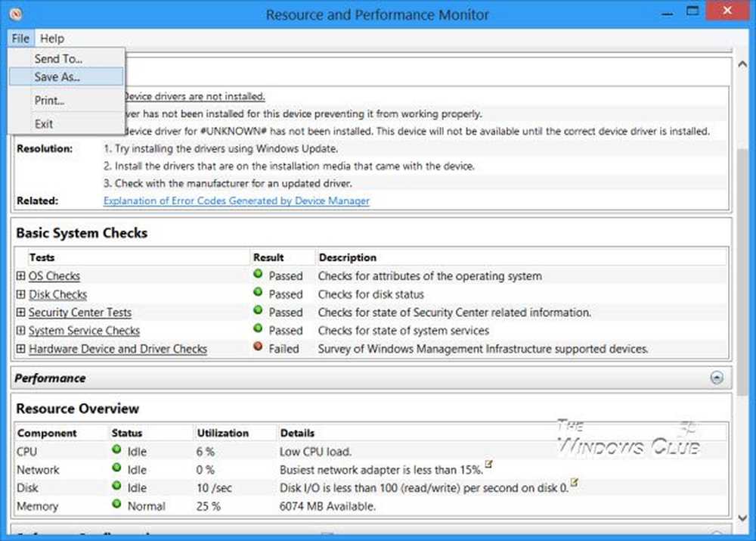Image resolution: width=756 pixels, height=541 pixels.
Task: Open the Help menu
Action: (x=52, y=38)
